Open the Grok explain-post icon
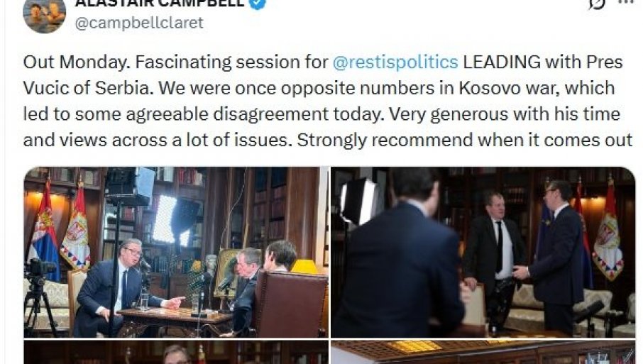This screenshot has height=364, width=643. (x=597, y=4)
